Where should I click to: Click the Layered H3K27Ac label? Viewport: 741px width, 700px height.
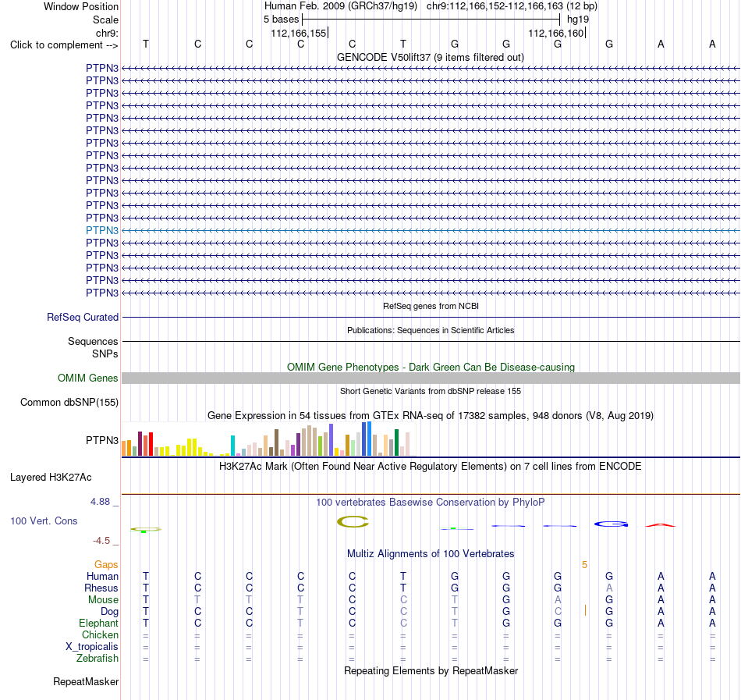(x=51, y=478)
